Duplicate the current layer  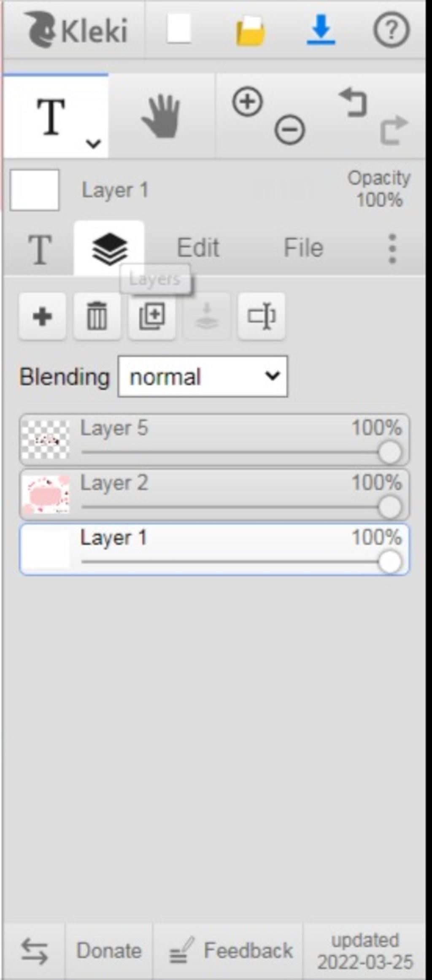tap(152, 316)
